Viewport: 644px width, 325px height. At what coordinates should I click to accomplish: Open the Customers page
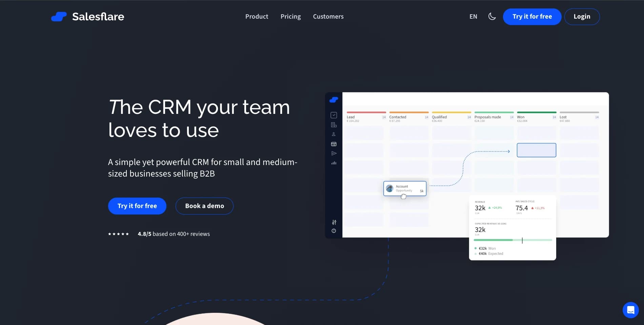[328, 16]
